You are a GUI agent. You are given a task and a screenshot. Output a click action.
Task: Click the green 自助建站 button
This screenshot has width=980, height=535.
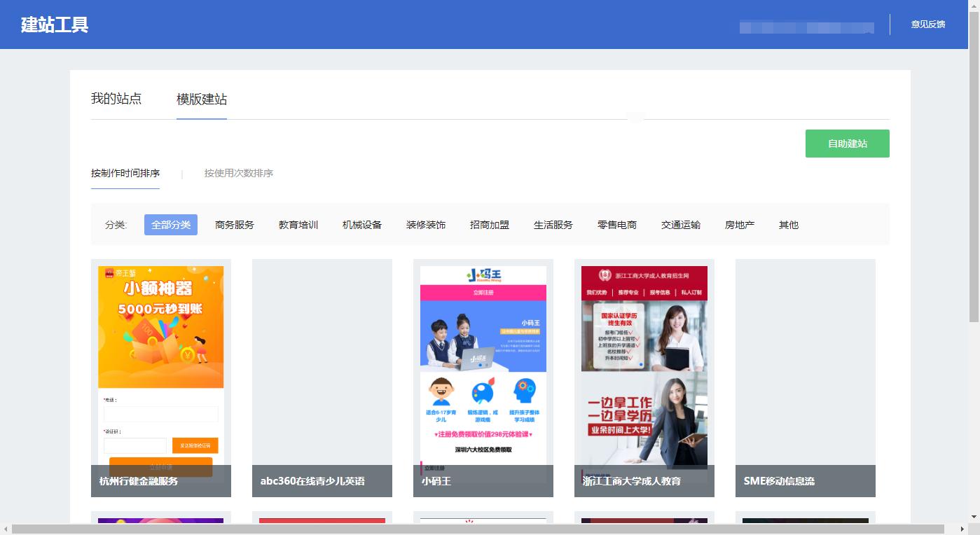click(x=847, y=143)
